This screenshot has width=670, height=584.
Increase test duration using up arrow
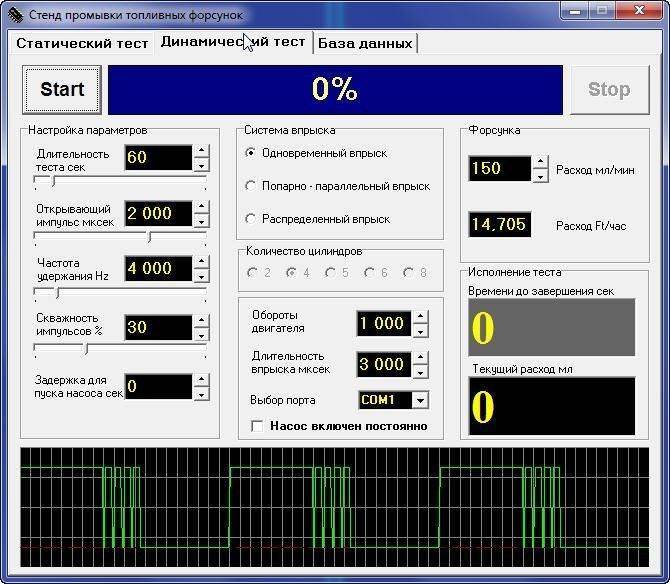(x=202, y=152)
